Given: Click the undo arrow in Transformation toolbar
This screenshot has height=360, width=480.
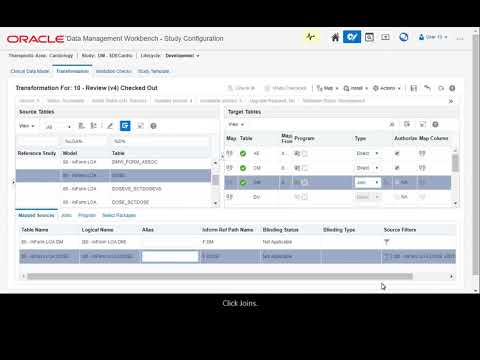Looking at the screenshot, I should 427,88.
